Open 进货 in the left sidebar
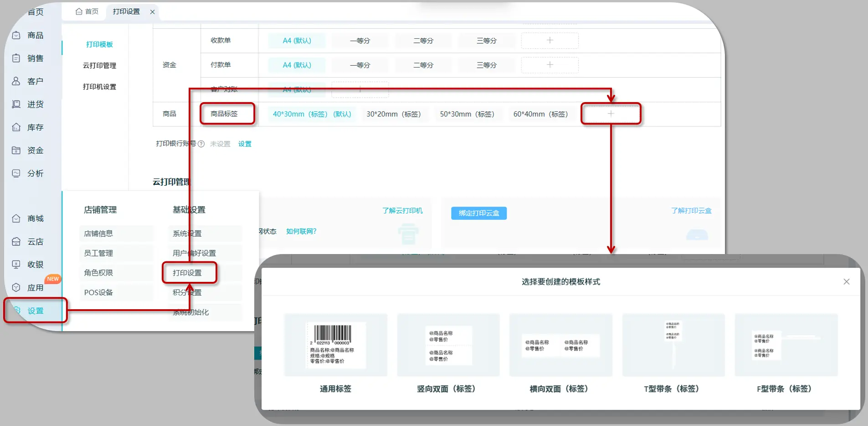Viewport: 868px width, 426px height. tap(28, 104)
